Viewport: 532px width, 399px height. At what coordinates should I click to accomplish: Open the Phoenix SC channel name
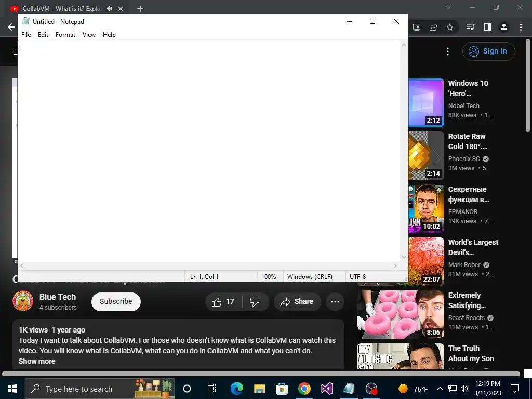click(x=464, y=159)
